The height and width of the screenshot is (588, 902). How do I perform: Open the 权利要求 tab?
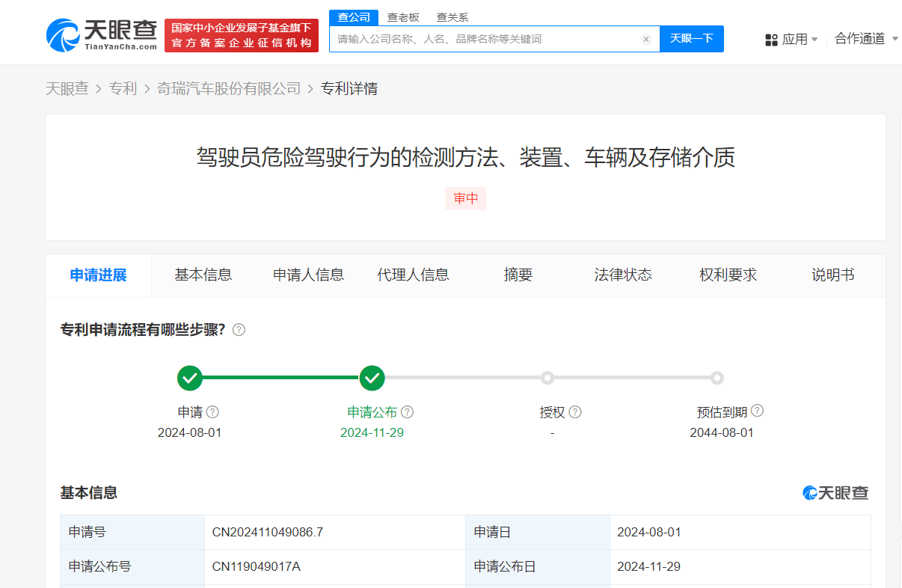point(728,275)
